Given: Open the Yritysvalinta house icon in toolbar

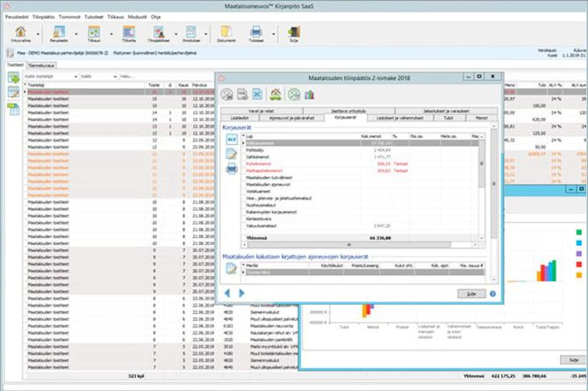Looking at the screenshot, I should click(20, 32).
